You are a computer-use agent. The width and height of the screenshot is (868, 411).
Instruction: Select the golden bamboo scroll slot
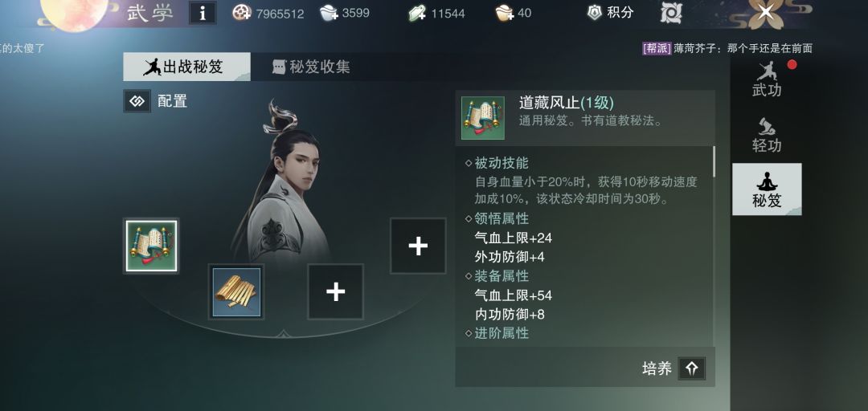point(236,292)
